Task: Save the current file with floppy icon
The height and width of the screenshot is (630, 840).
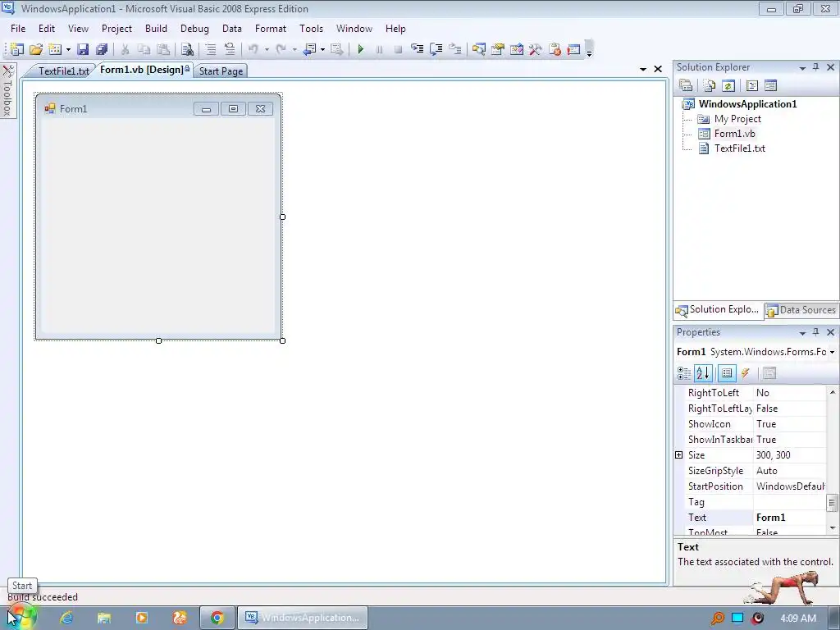Action: click(83, 49)
